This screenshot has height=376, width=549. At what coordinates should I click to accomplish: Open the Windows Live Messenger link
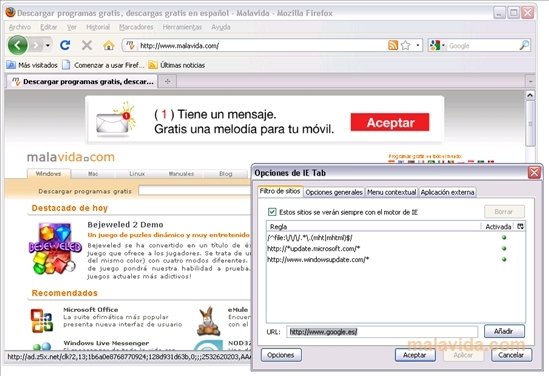tap(106, 343)
